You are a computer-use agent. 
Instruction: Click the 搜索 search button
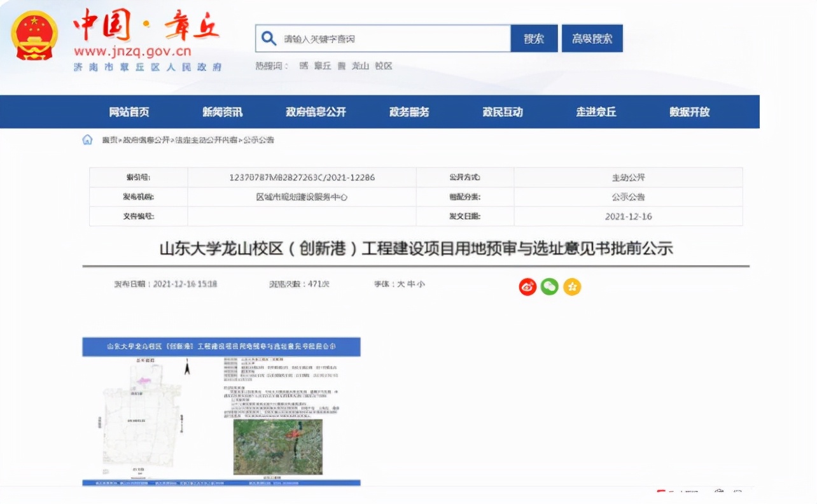(x=533, y=38)
